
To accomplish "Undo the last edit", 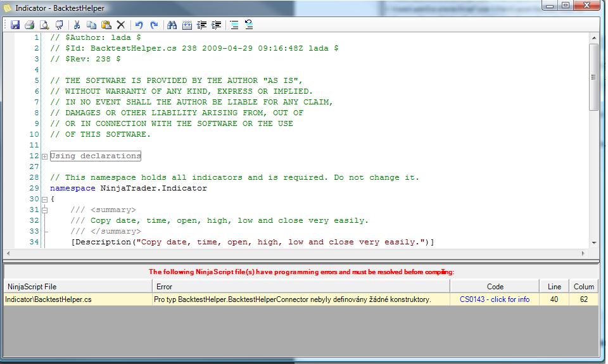I will [139, 25].
